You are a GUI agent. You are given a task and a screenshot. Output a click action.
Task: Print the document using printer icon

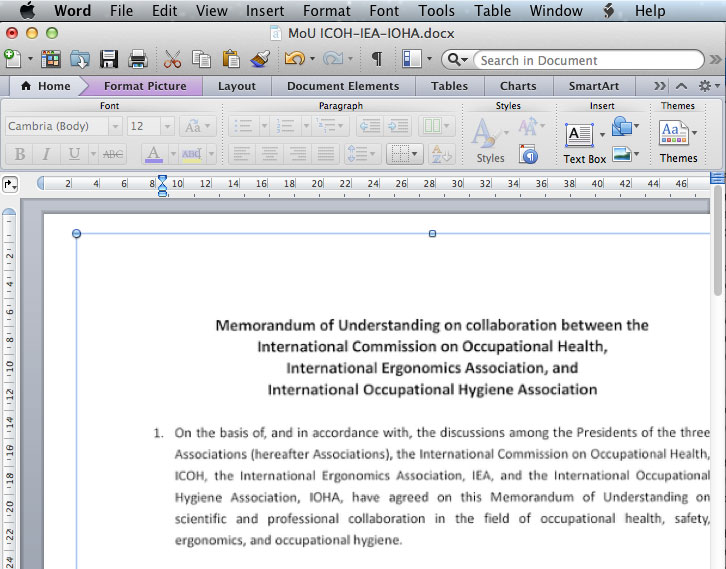click(x=138, y=59)
